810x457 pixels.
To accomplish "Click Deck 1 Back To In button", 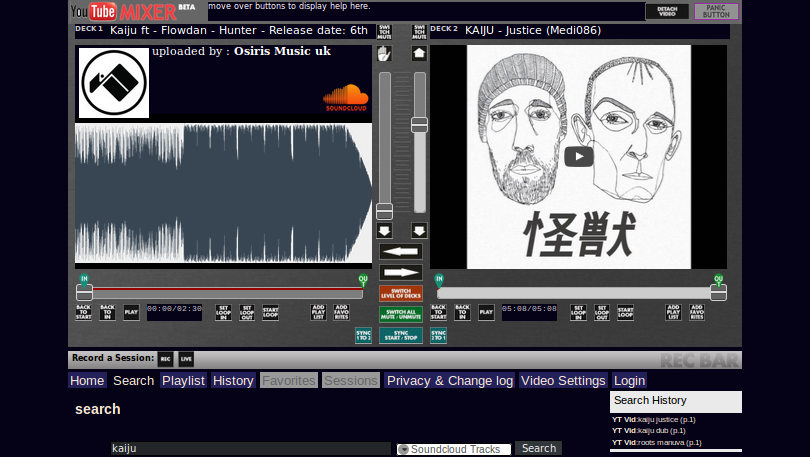I will [x=107, y=312].
